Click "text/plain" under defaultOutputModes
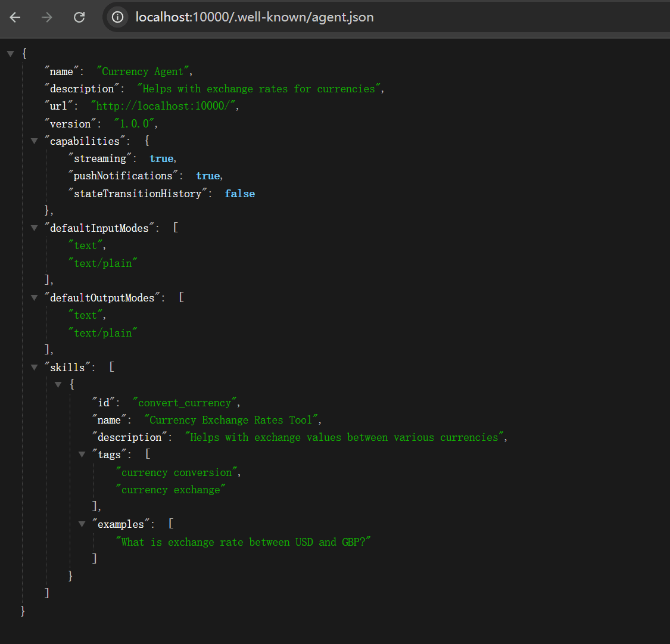Image resolution: width=670 pixels, height=644 pixels. 102,333
